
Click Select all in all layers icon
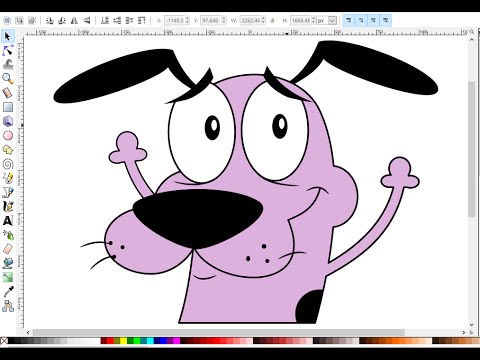tap(19, 21)
